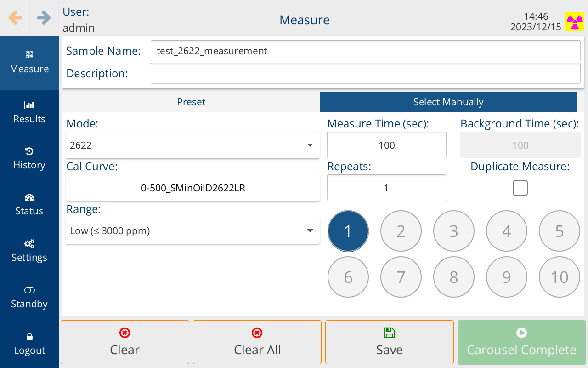Select the Cal Curve 0-500_SMinOilD2622LR field
The image size is (588, 368).
pos(193,188)
